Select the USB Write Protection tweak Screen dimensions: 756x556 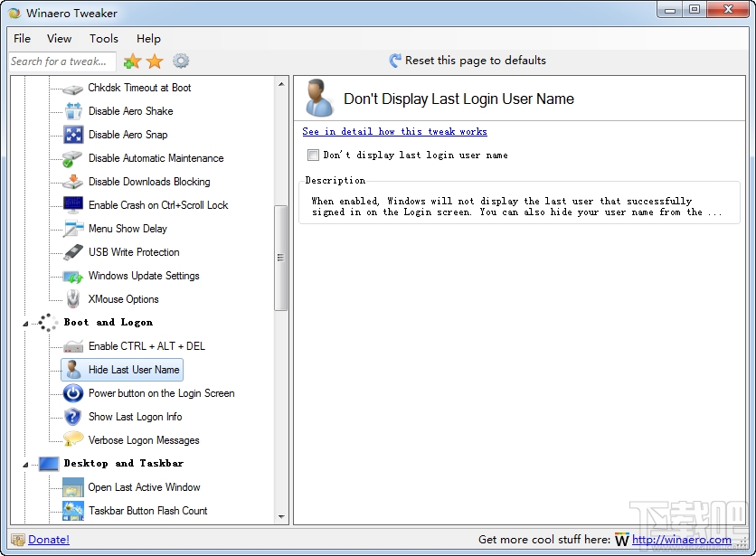134,252
